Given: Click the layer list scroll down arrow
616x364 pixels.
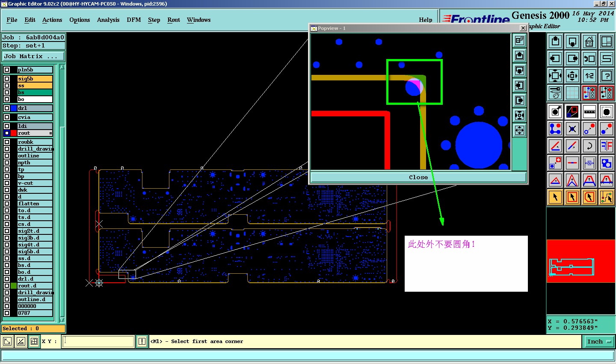Looking at the screenshot, I should [x=62, y=320].
